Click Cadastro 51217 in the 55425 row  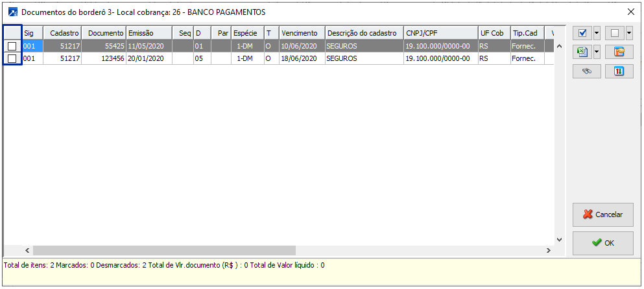62,47
